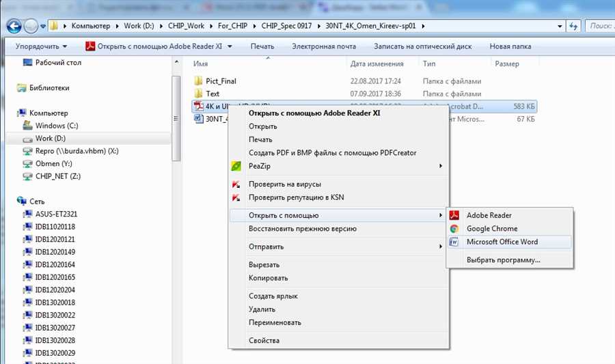Click Новая папка toolbar button
The height and width of the screenshot is (364, 615).
(x=510, y=46)
